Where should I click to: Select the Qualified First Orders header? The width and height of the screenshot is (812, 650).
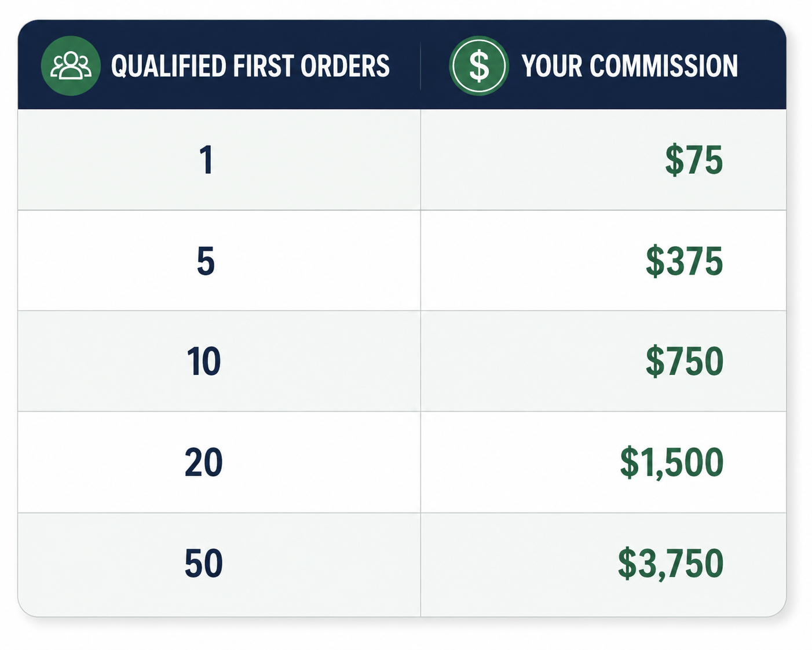[250, 66]
